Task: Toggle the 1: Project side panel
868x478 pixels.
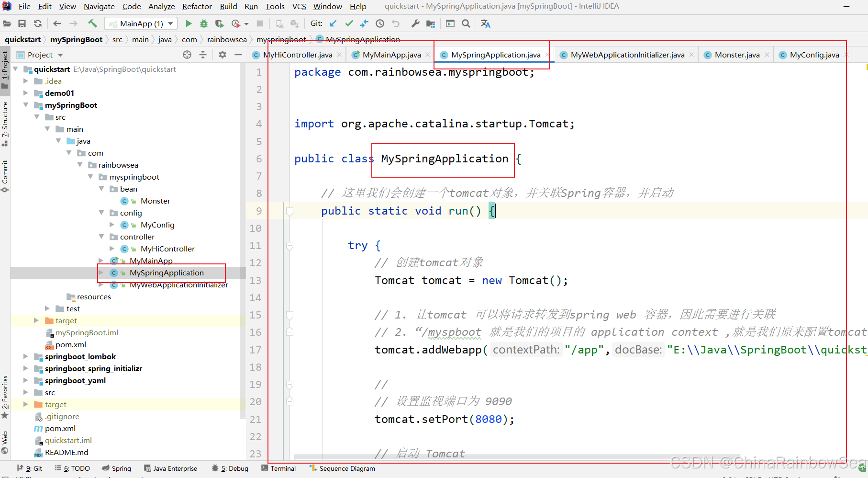Action: pyautogui.click(x=5, y=67)
